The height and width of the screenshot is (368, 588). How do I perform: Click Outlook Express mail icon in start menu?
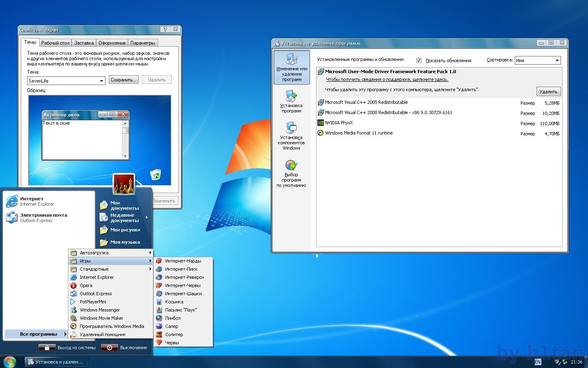(12, 218)
